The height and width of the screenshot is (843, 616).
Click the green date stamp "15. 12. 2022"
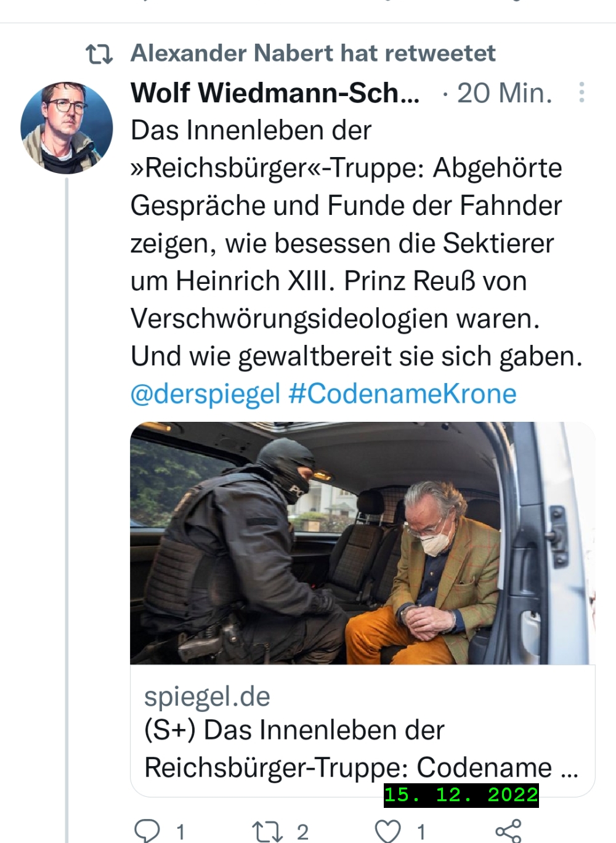[x=461, y=794]
